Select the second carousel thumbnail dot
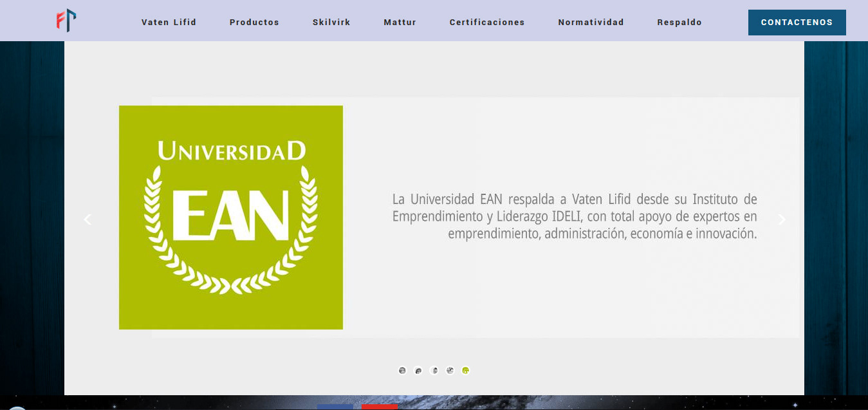Image resolution: width=868 pixels, height=410 pixels. pos(418,370)
